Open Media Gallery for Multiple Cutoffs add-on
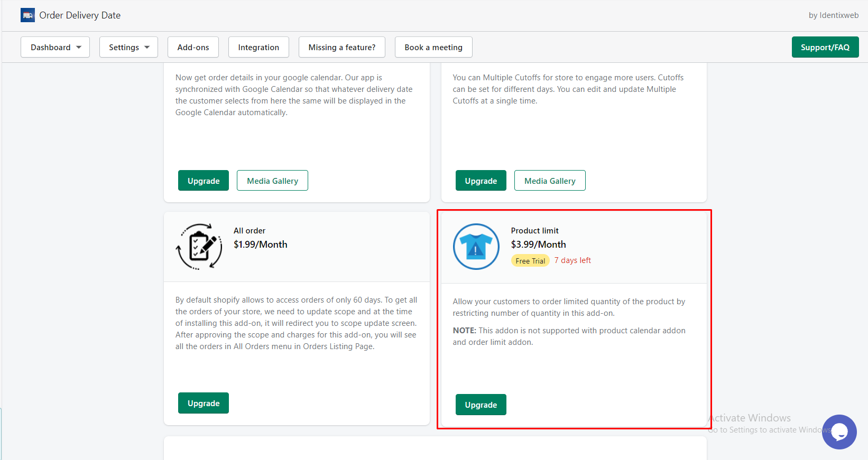This screenshot has height=460, width=868. pyautogui.click(x=550, y=181)
